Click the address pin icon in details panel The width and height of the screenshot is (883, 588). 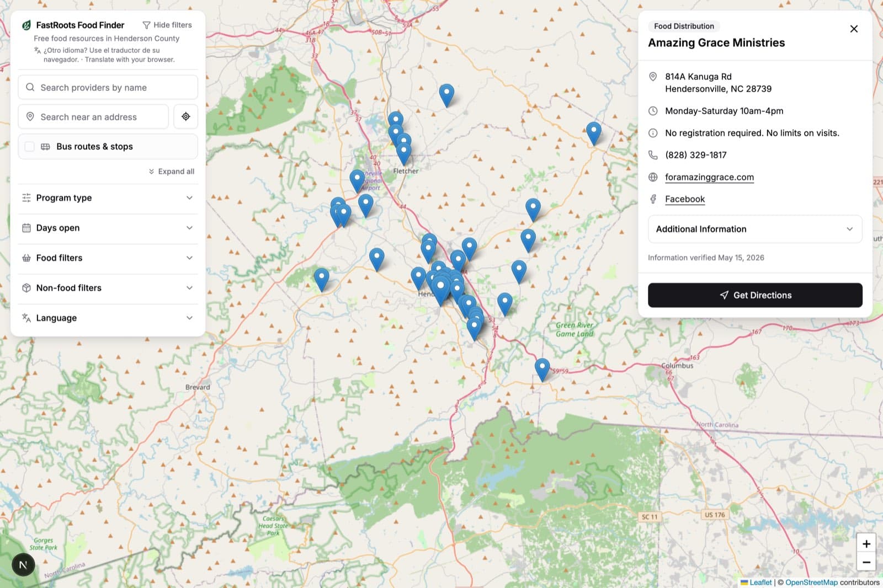click(653, 77)
